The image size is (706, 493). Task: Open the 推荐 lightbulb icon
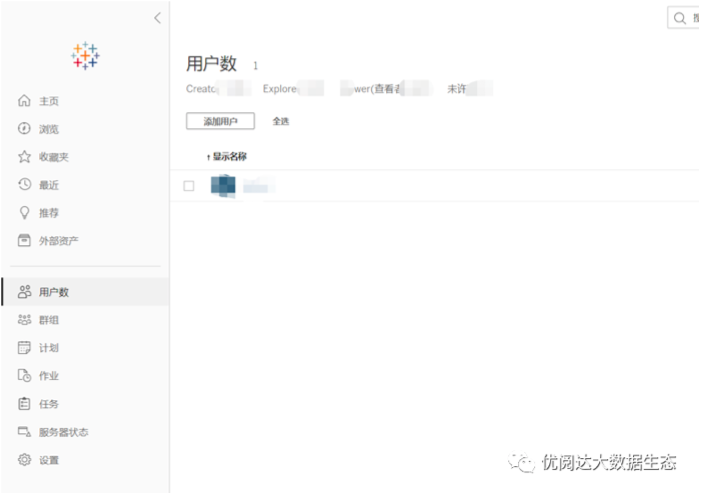[26, 213]
